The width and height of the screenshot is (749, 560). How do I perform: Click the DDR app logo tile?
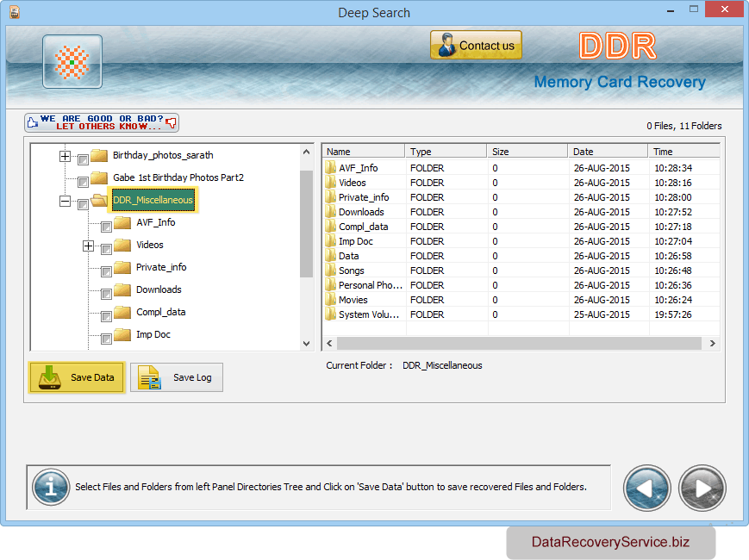click(x=72, y=61)
